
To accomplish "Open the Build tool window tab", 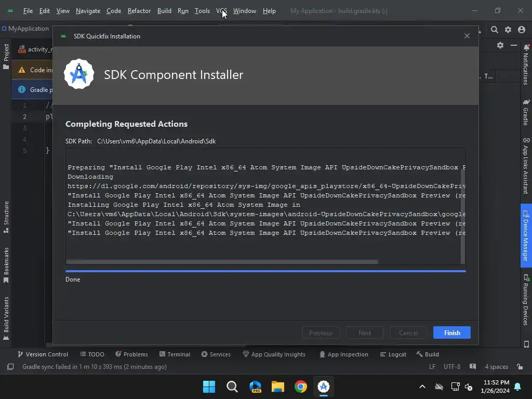I will (428, 354).
